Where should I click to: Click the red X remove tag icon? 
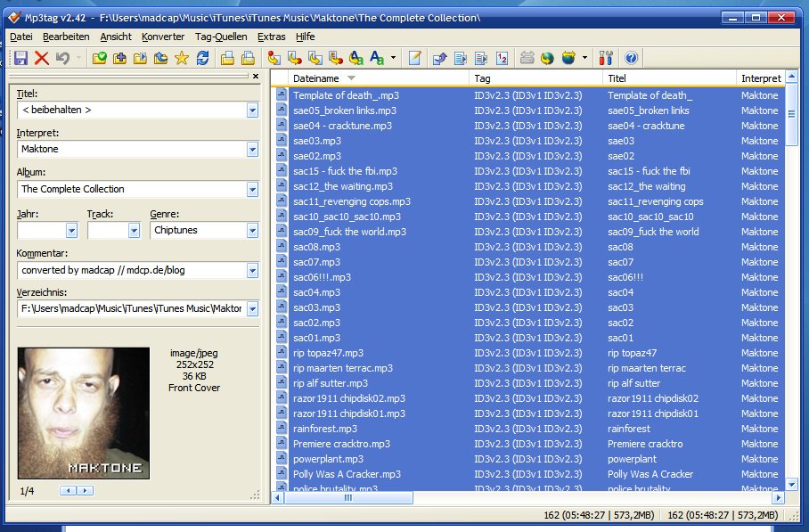tap(41, 58)
